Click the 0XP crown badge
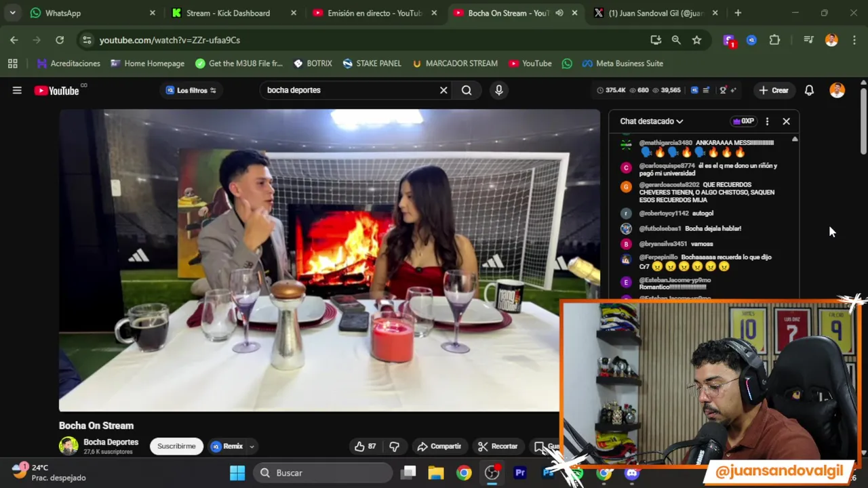 [x=743, y=121]
